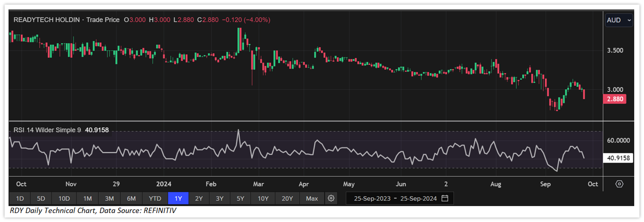Open the date range calendar icon
644x222 pixels.
pyautogui.click(x=445, y=198)
